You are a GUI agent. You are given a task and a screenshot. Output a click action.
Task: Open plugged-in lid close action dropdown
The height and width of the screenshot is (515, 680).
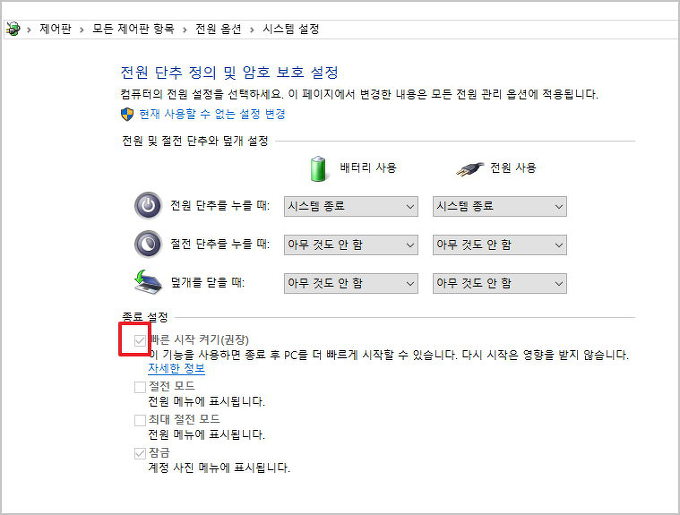499,283
